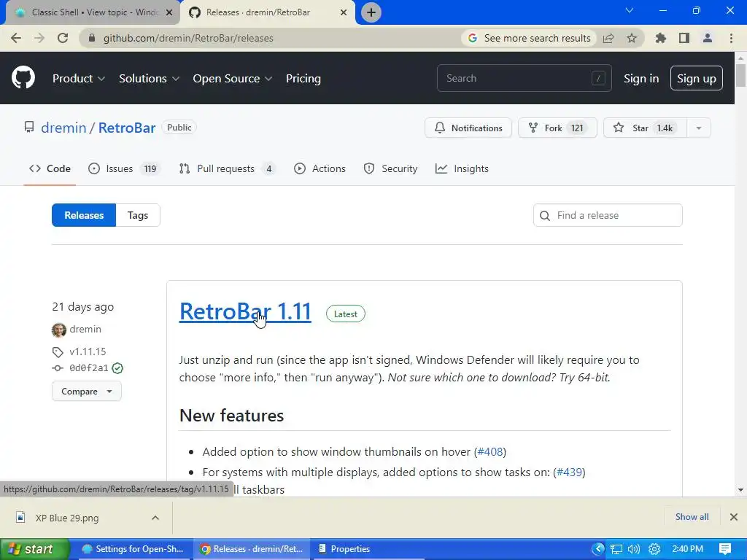Open the Star list dropdown arrow
This screenshot has height=560, width=747.
coord(699,128)
